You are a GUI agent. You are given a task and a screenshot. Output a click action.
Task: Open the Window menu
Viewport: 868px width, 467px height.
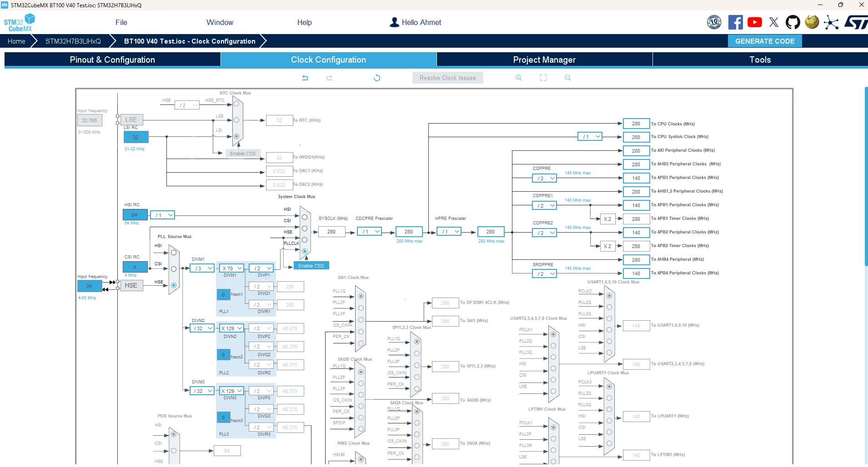pos(220,22)
